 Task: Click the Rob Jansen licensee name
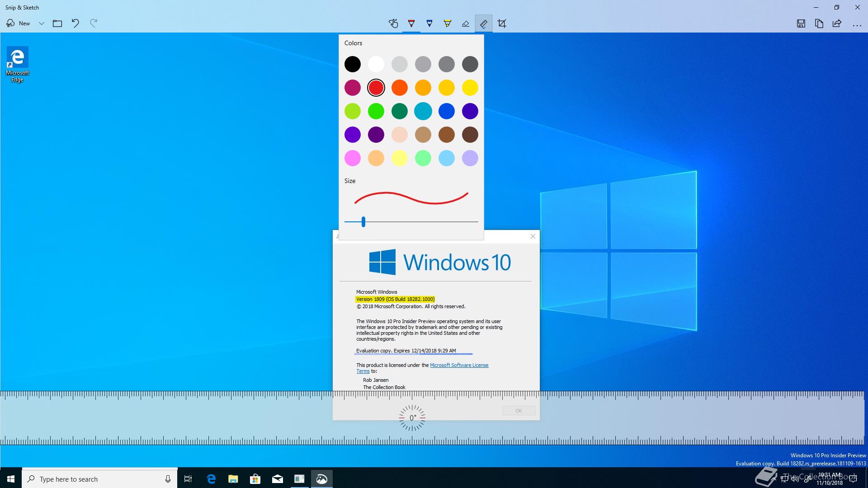[x=376, y=380]
